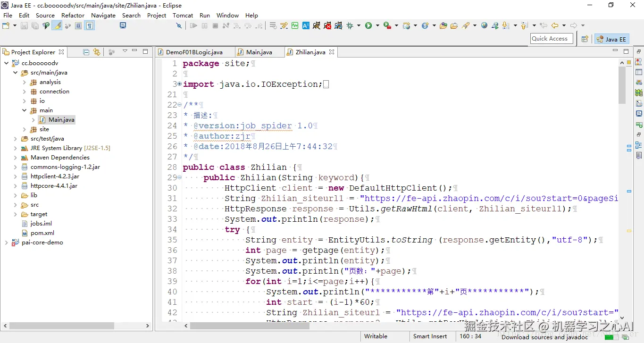Toggle Link with Editor in Project Explorer

click(x=97, y=52)
